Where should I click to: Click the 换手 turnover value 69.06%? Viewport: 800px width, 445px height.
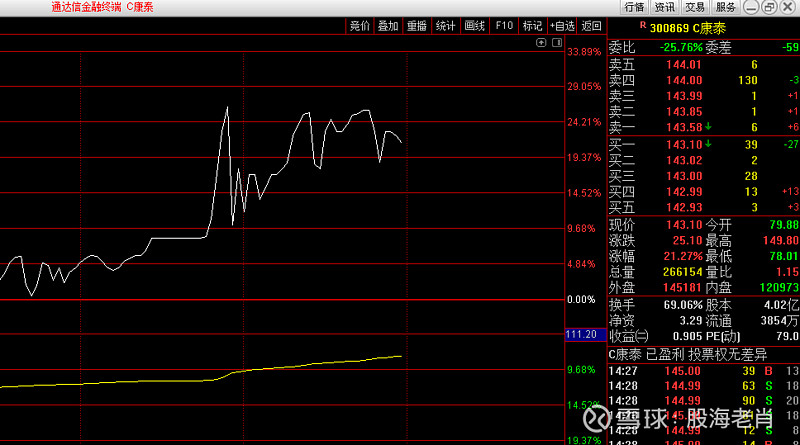(x=683, y=306)
